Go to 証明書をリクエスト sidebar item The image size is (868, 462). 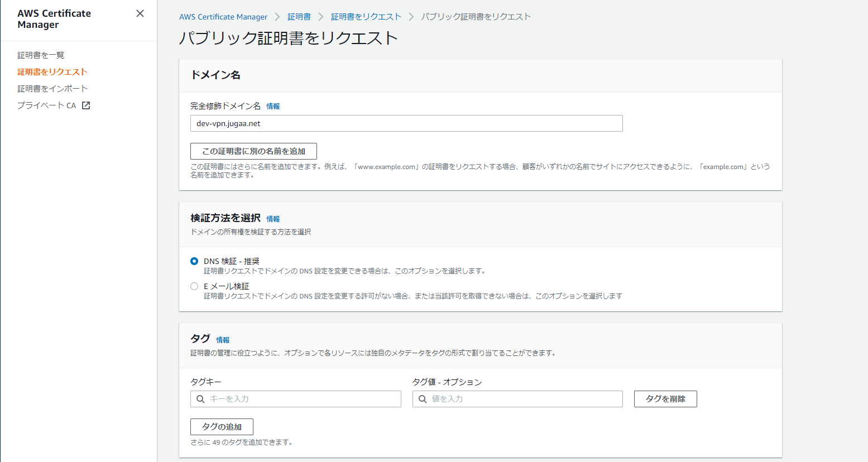[x=52, y=72]
